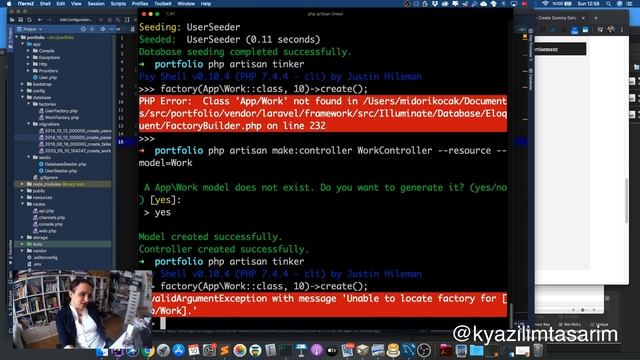
Task: Open OBS from the dock
Action: pos(424,350)
